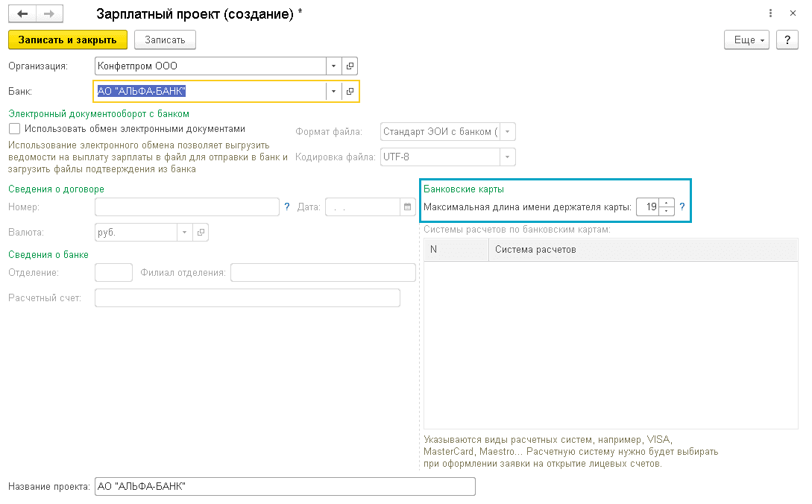Show hint for contract Номер field
Image resolution: width=812 pixels, height=504 pixels.
287,207
